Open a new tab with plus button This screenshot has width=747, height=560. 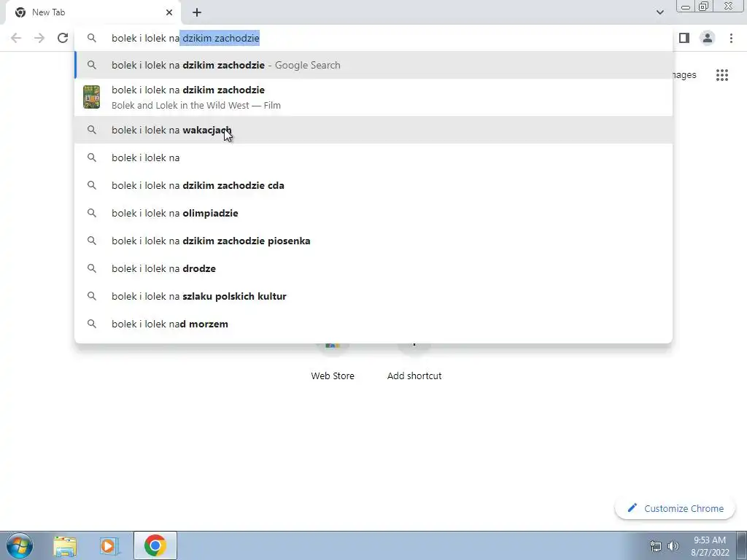(x=197, y=12)
